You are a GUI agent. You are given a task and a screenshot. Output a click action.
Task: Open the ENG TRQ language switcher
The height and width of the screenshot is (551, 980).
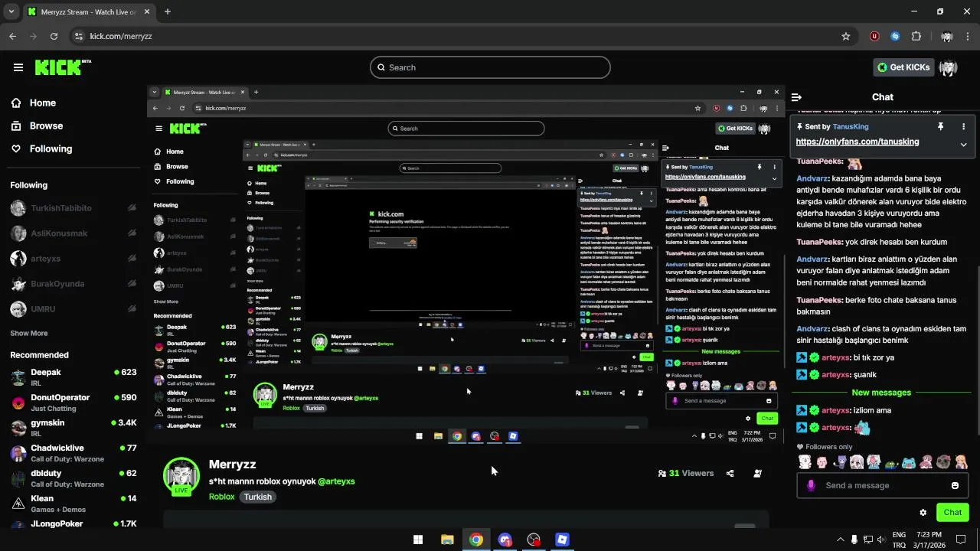900,540
